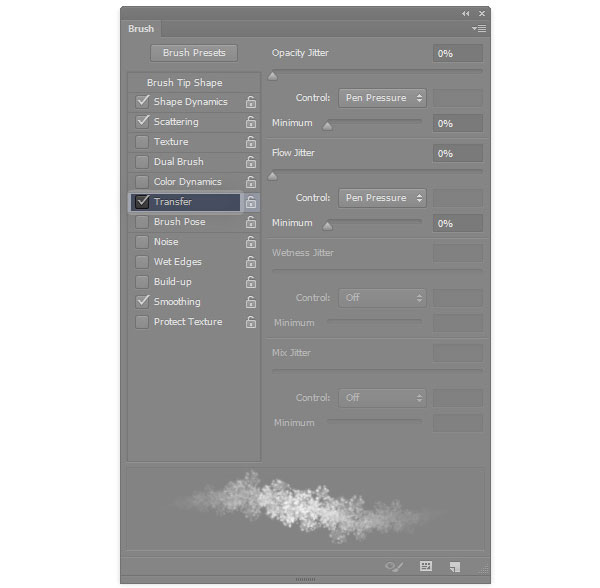
Task: Click the Opacity Jitter percentage field
Action: pyautogui.click(x=458, y=53)
